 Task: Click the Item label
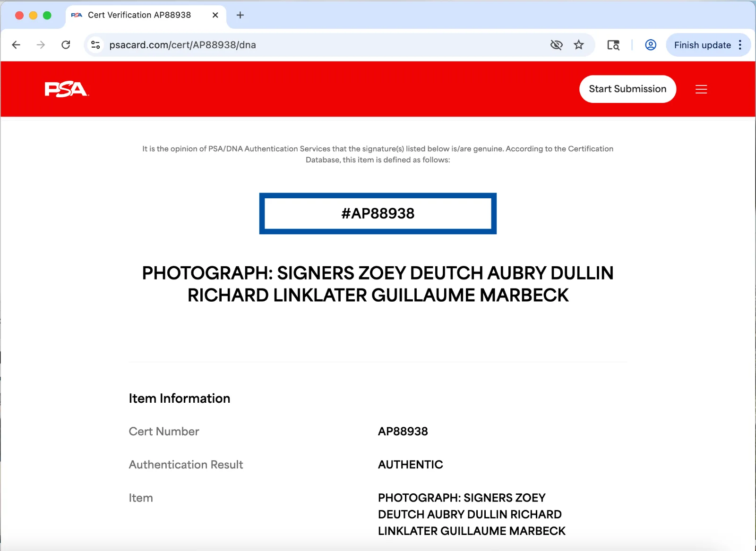[x=141, y=498]
